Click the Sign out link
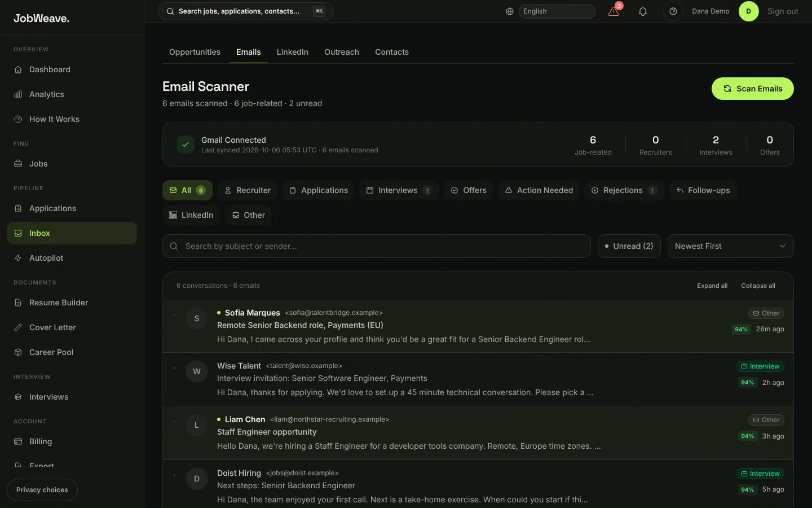 (x=783, y=11)
